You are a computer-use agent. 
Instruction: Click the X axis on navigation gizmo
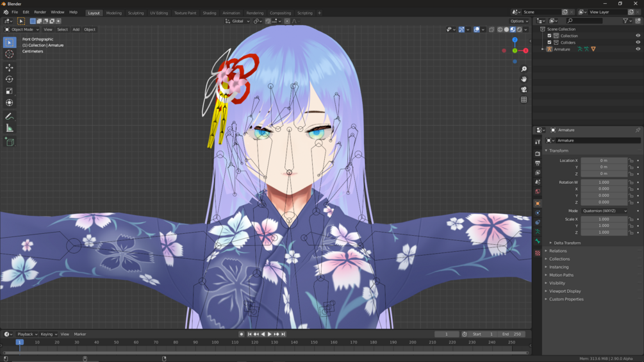tap(525, 51)
